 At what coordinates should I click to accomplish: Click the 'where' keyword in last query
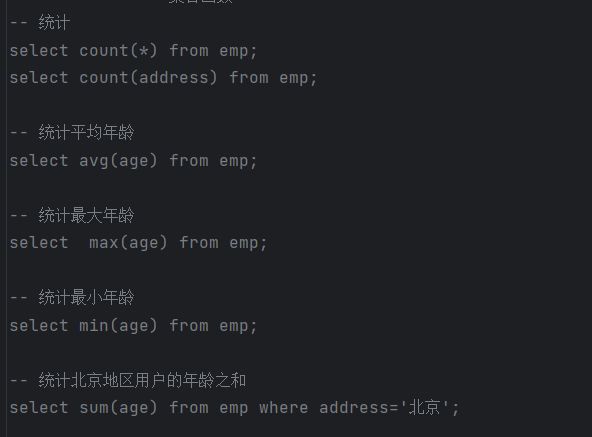[284, 408]
